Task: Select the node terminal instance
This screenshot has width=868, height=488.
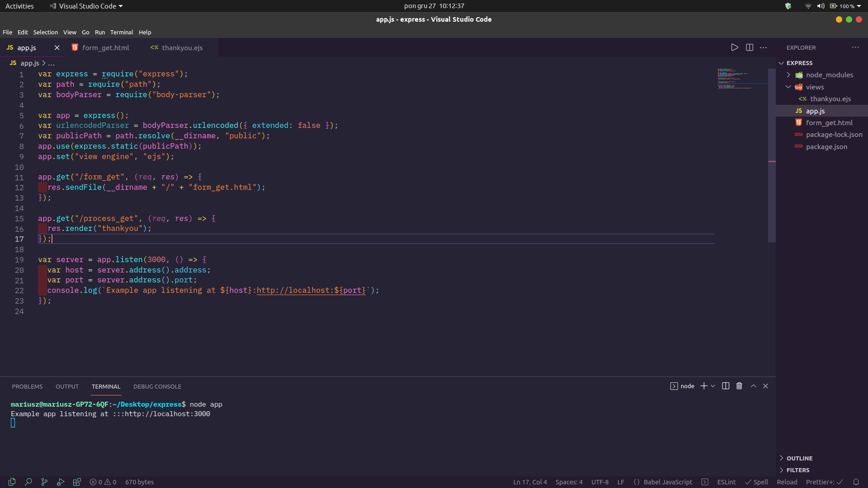Action: [682, 386]
